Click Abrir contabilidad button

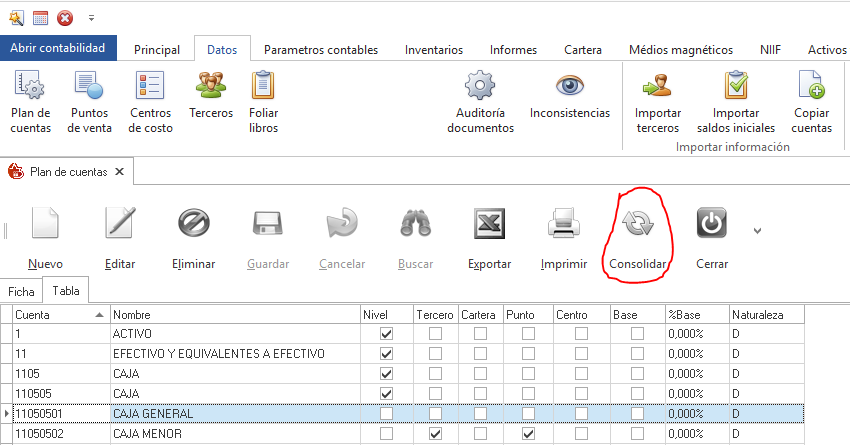[x=59, y=48]
